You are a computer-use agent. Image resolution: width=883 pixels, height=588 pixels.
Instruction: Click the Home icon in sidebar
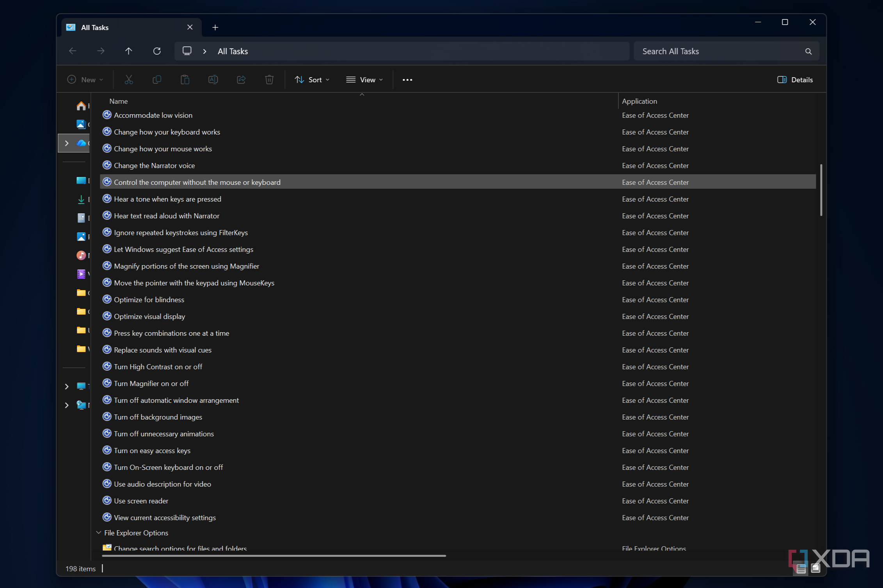pos(81,106)
